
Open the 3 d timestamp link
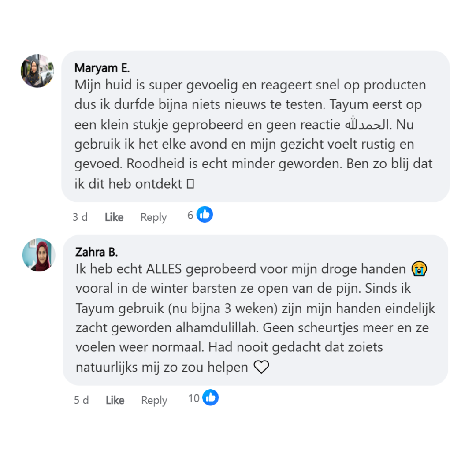point(80,217)
